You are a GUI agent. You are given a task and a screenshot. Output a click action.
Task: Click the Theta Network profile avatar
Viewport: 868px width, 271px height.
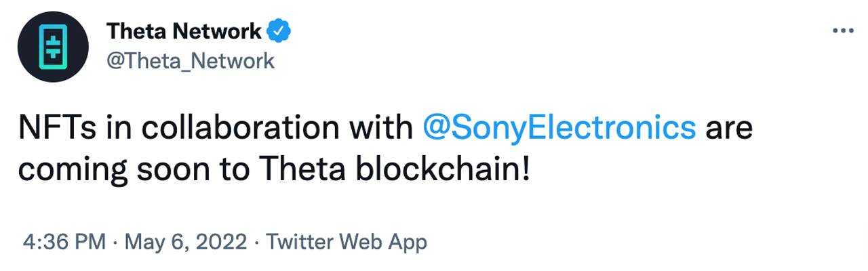pyautogui.click(x=53, y=46)
